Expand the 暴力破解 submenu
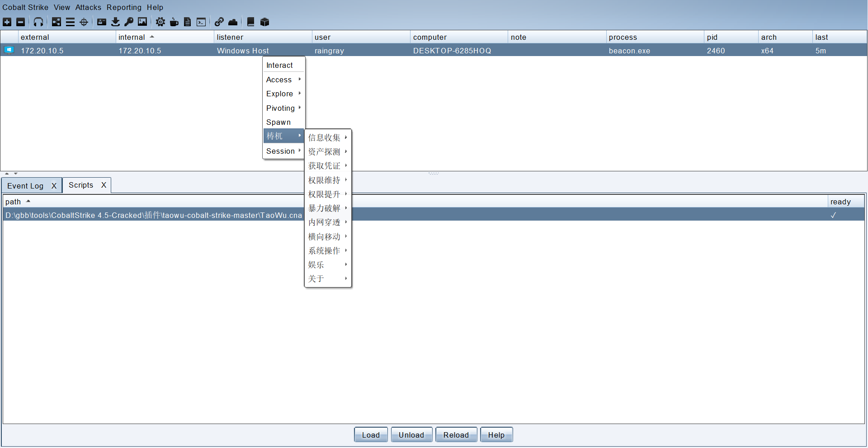The width and height of the screenshot is (868, 448). point(328,208)
